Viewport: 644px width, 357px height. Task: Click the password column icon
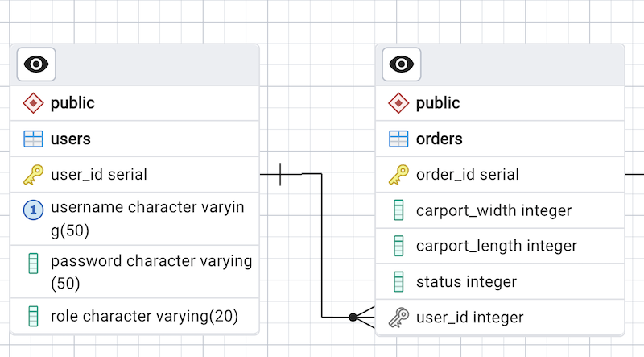[x=33, y=263]
